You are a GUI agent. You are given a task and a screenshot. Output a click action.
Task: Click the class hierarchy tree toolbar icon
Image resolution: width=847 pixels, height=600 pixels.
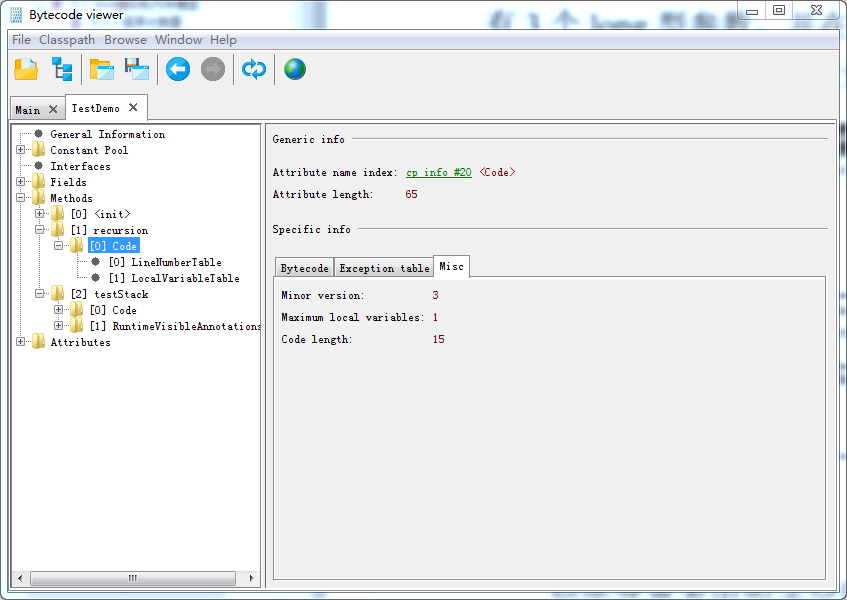click(x=62, y=69)
